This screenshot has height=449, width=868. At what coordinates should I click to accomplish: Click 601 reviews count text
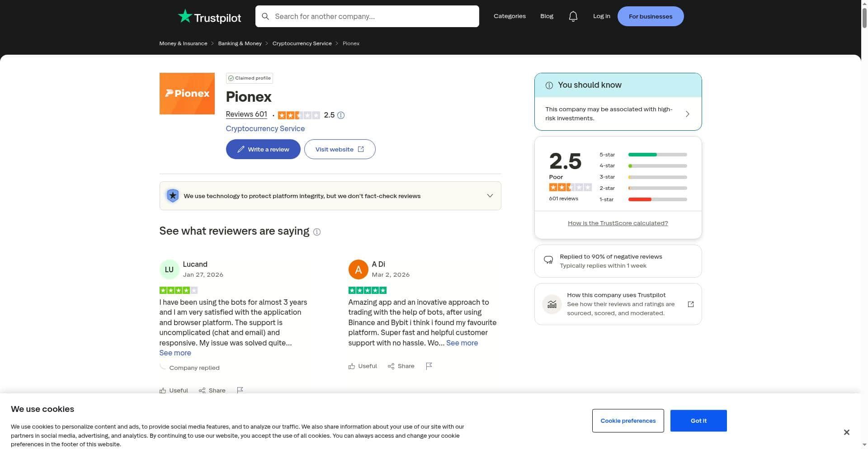click(563, 199)
